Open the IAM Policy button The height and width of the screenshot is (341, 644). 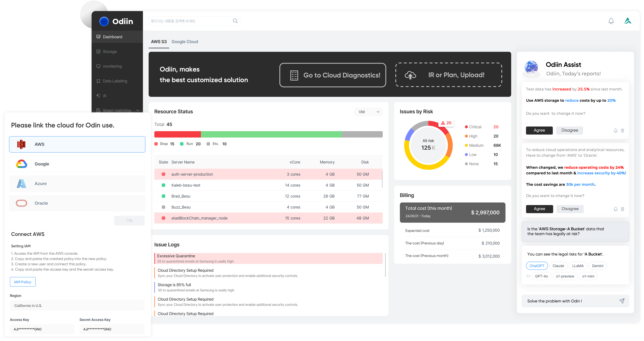tap(22, 282)
